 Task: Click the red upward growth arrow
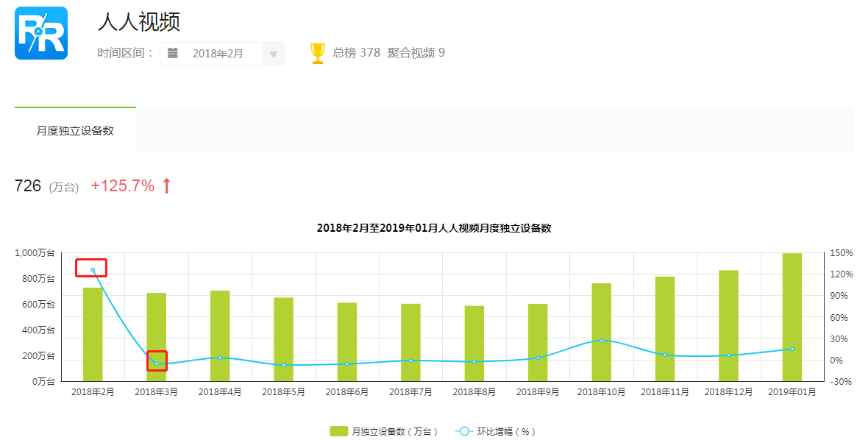tap(166, 186)
